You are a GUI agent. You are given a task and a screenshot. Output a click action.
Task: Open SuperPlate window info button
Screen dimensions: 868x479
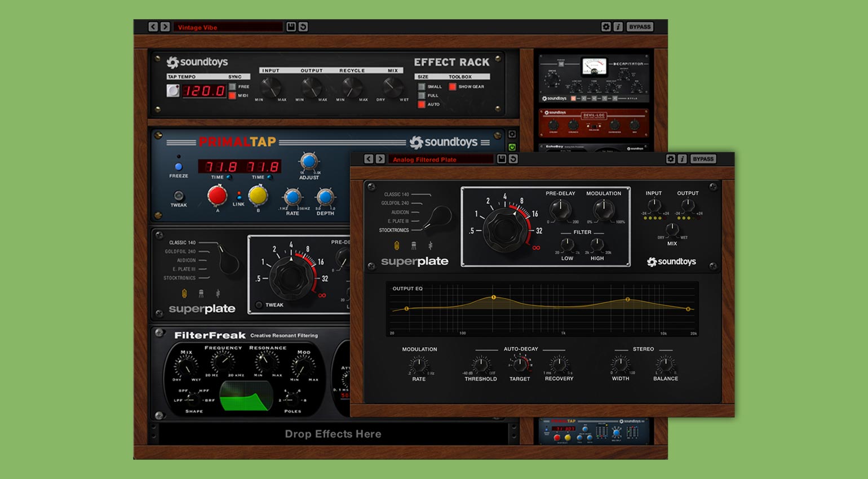682,159
